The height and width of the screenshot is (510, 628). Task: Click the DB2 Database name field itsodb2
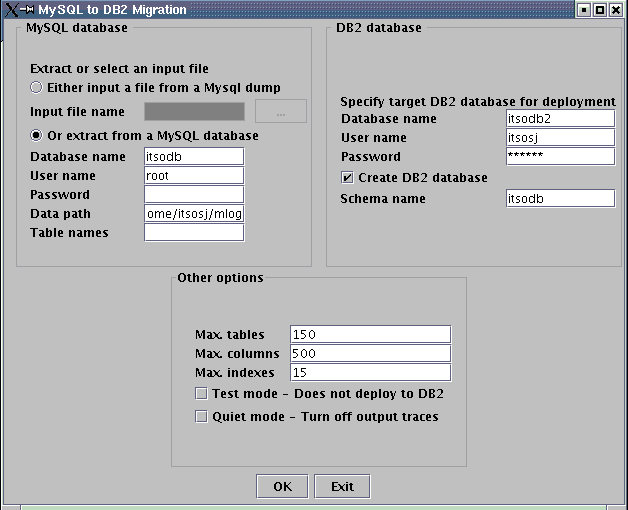pyautogui.click(x=560, y=118)
